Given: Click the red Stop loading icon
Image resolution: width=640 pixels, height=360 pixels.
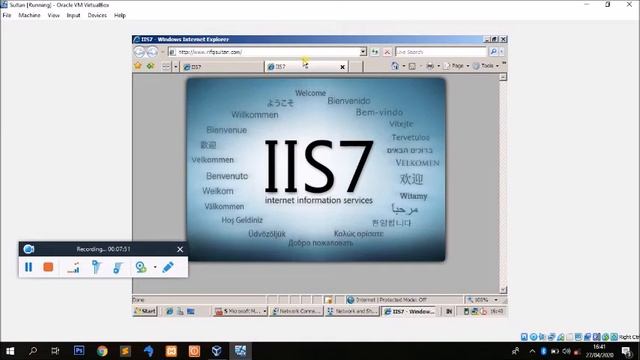Looking at the screenshot, I should pyautogui.click(x=387, y=52).
